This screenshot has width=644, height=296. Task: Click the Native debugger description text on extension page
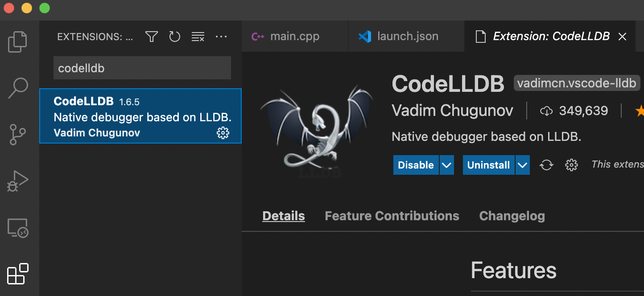tap(487, 137)
